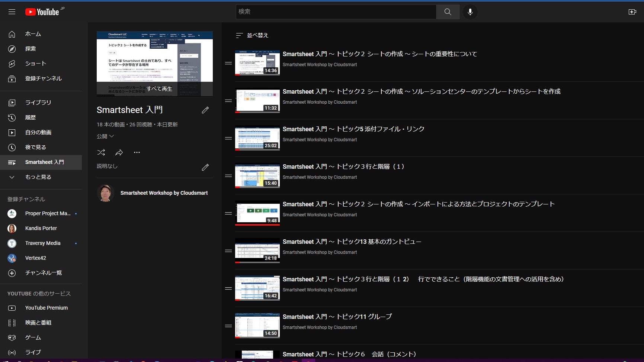Click the 25:02 video thumbnail
644x362 pixels.
pos(257,138)
